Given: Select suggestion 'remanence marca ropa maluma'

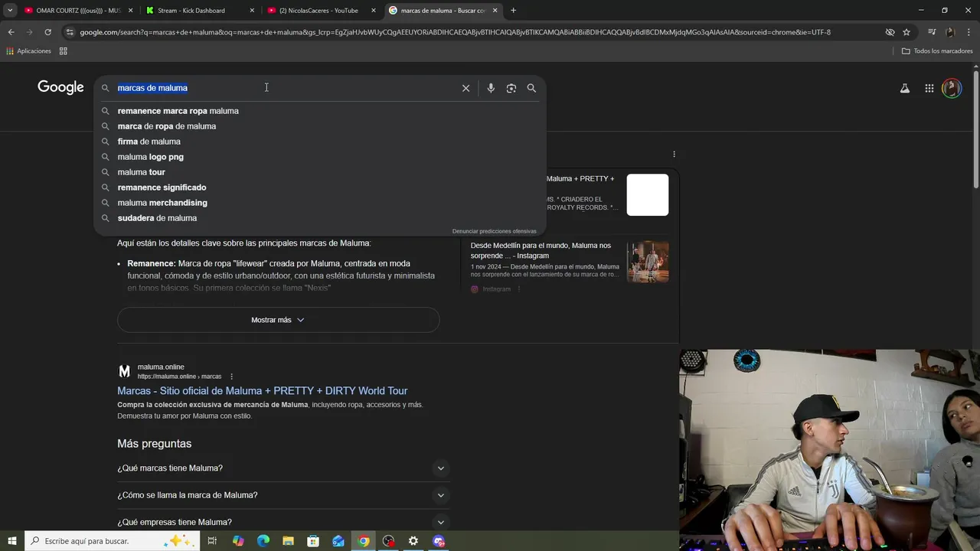Looking at the screenshot, I should coord(178,111).
